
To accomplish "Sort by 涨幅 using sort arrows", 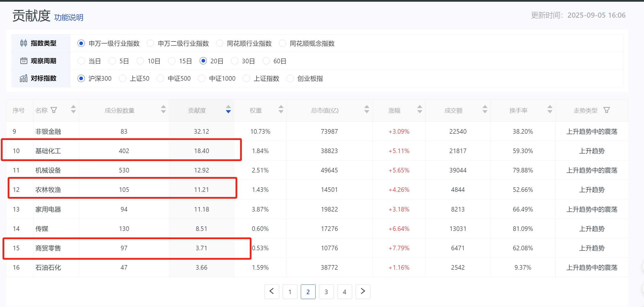I will tap(420, 109).
